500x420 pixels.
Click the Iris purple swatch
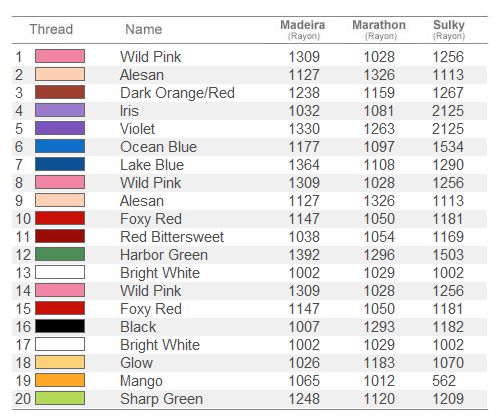click(x=60, y=110)
